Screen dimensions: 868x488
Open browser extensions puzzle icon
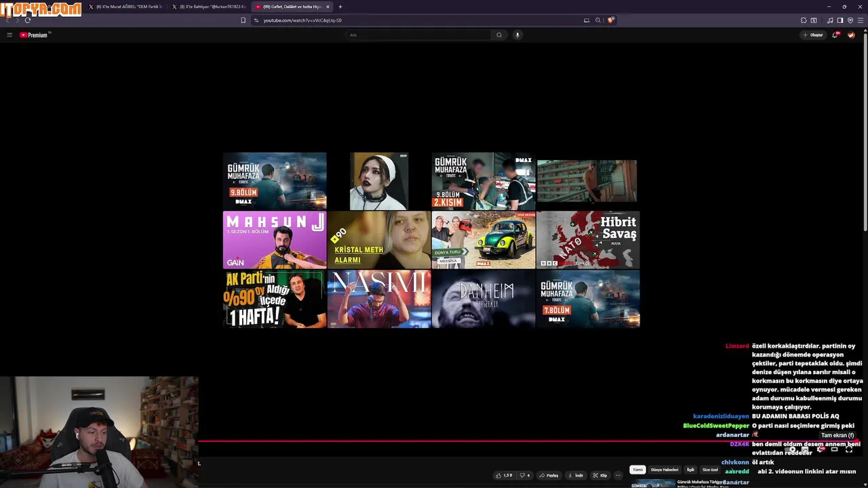pos(804,20)
